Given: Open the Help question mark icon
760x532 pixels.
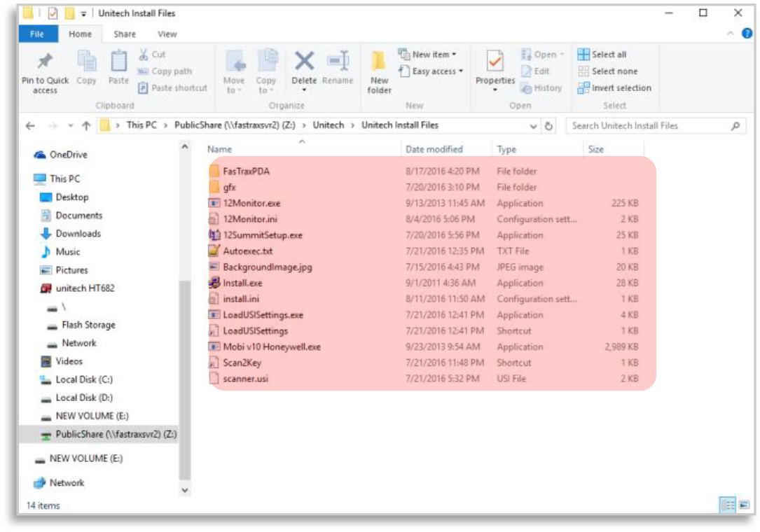Looking at the screenshot, I should pyautogui.click(x=747, y=34).
